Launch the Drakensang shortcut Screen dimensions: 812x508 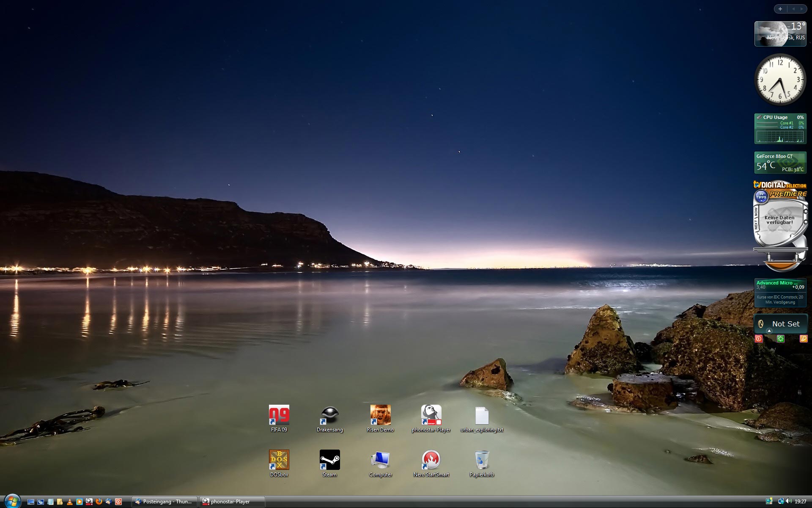click(x=329, y=415)
